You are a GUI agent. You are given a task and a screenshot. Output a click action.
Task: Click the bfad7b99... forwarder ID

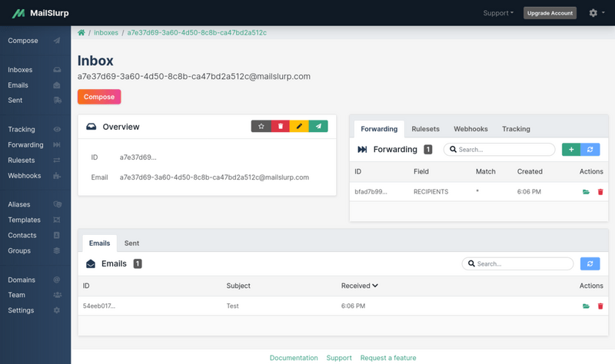coord(371,192)
